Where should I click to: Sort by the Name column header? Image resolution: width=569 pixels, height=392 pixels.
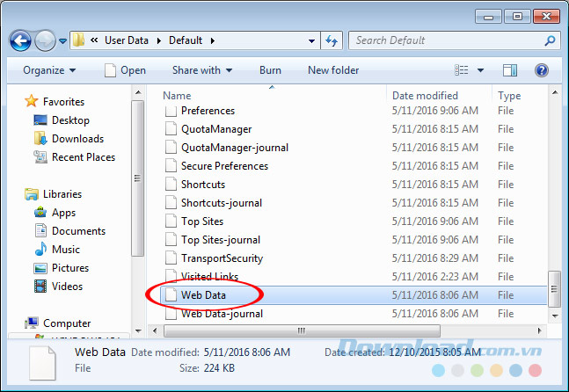pyautogui.click(x=177, y=96)
